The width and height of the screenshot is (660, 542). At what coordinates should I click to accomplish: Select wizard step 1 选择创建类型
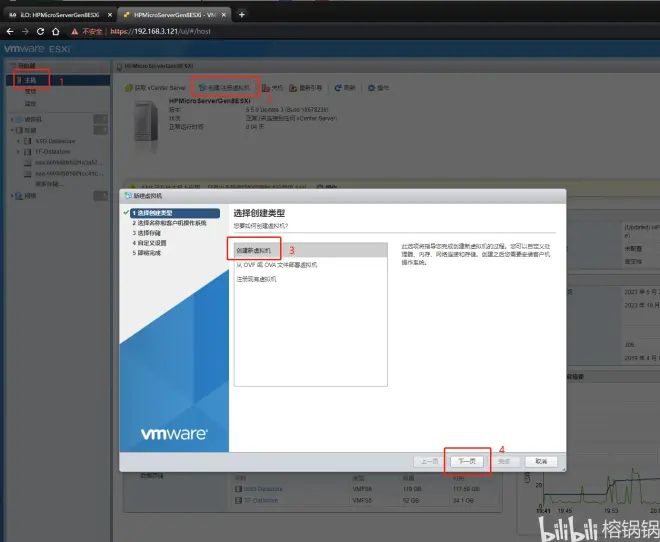(x=175, y=213)
